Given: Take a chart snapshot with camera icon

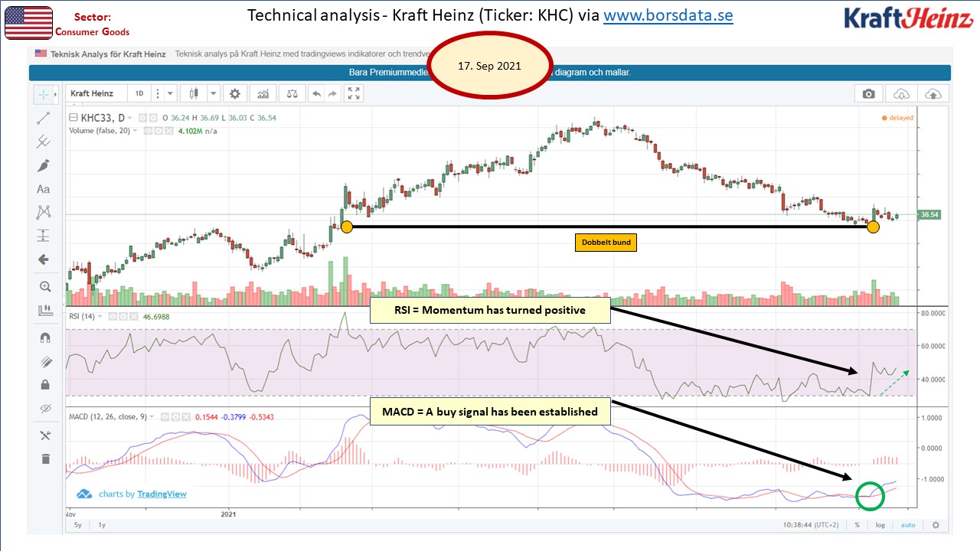Looking at the screenshot, I should tap(868, 93).
